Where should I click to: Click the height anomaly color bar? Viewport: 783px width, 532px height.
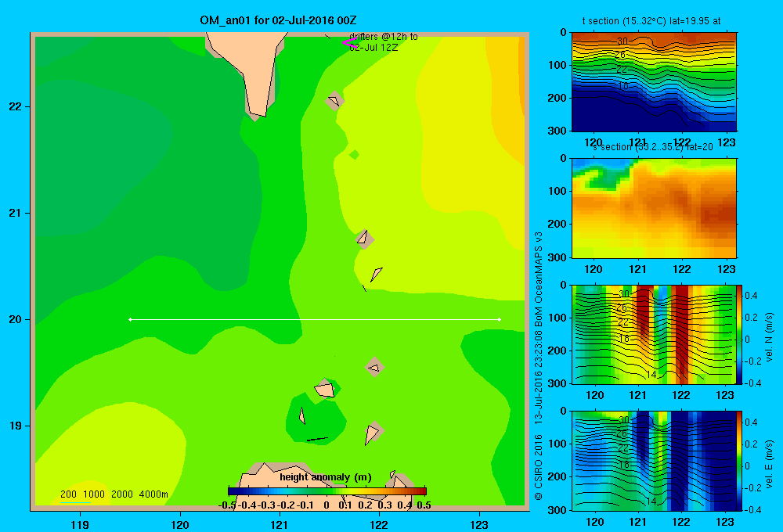coord(327,491)
